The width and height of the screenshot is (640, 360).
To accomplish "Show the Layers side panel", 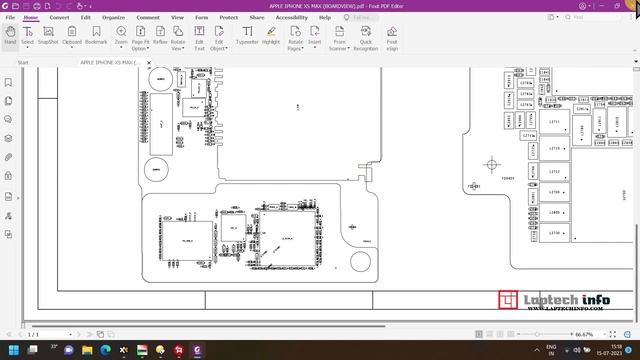I will pyautogui.click(x=8, y=138).
